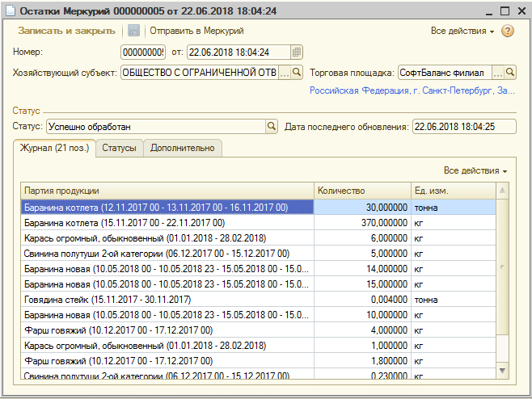The image size is (532, 399).
Task: Expand top toolbar Все действия menu
Action: [x=462, y=31]
